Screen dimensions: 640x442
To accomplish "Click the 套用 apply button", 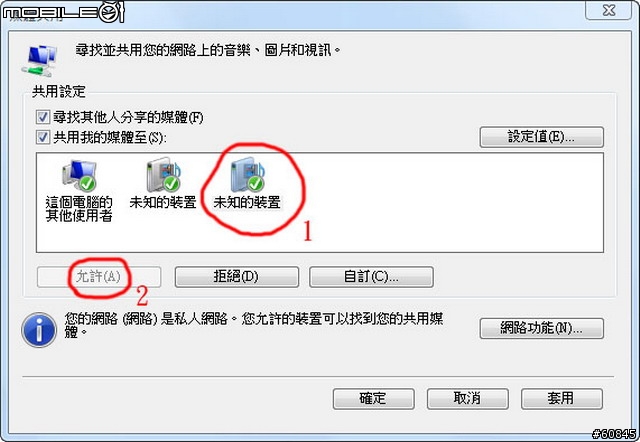I will click(x=562, y=398).
